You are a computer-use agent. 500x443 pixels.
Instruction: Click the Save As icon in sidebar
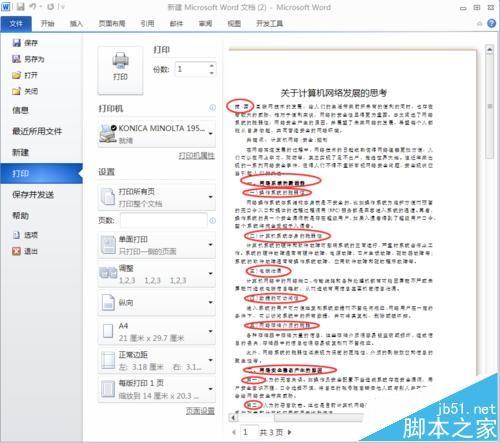16,59
